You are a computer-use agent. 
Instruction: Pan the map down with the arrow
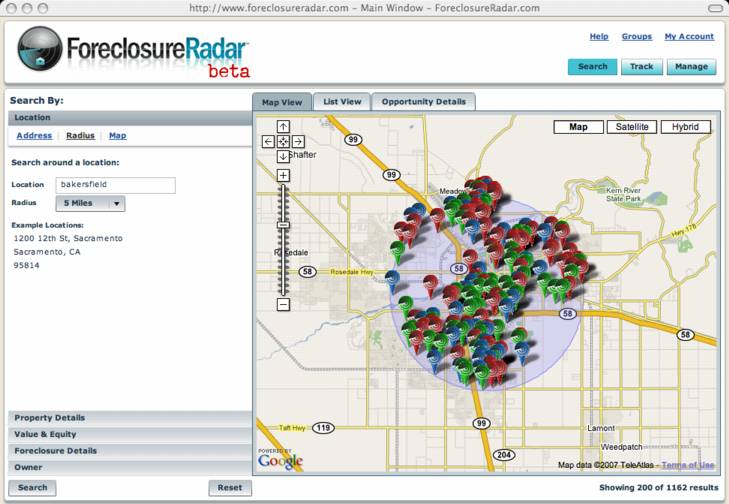tap(283, 156)
